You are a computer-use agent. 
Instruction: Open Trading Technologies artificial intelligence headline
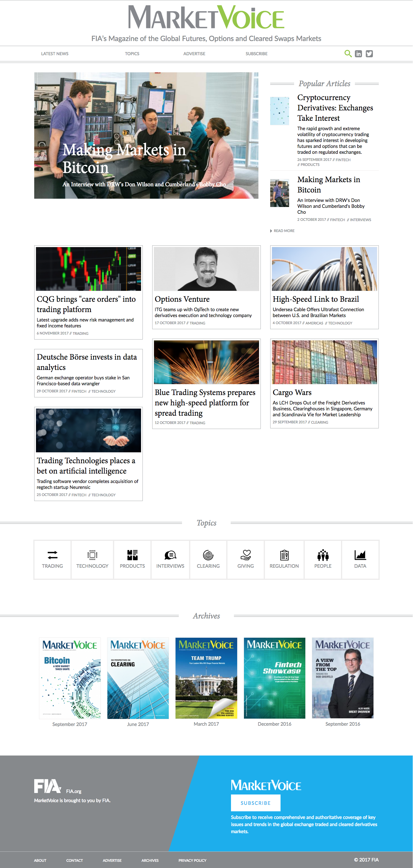click(86, 466)
